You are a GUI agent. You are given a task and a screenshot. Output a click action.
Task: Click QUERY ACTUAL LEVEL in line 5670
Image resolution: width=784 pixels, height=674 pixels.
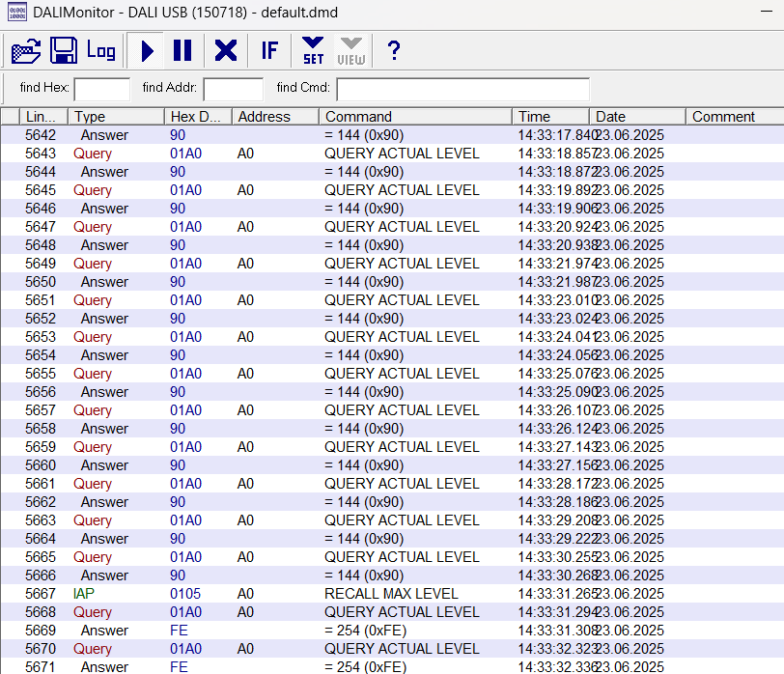tap(402, 649)
